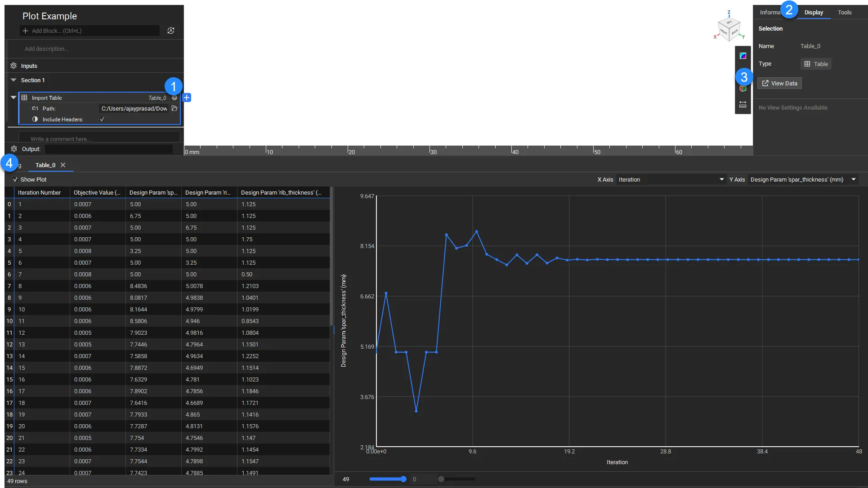Close the Table_0 tab

point(63,165)
